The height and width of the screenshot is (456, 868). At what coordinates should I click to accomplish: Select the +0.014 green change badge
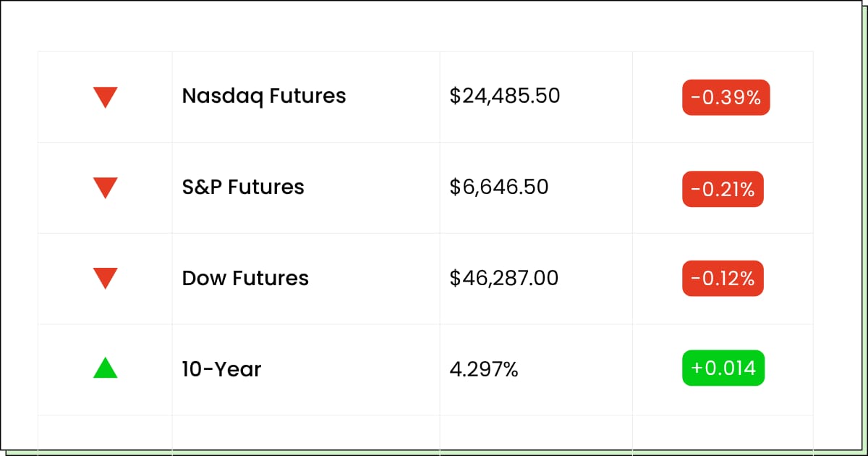[x=723, y=368]
